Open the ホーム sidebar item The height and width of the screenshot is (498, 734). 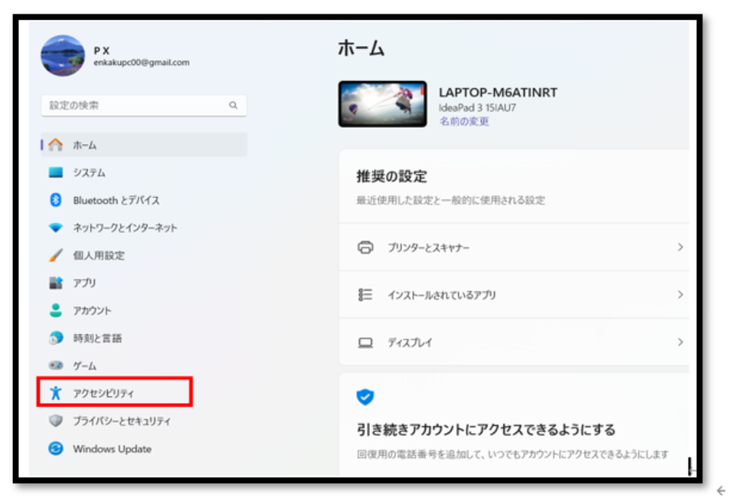point(144,145)
